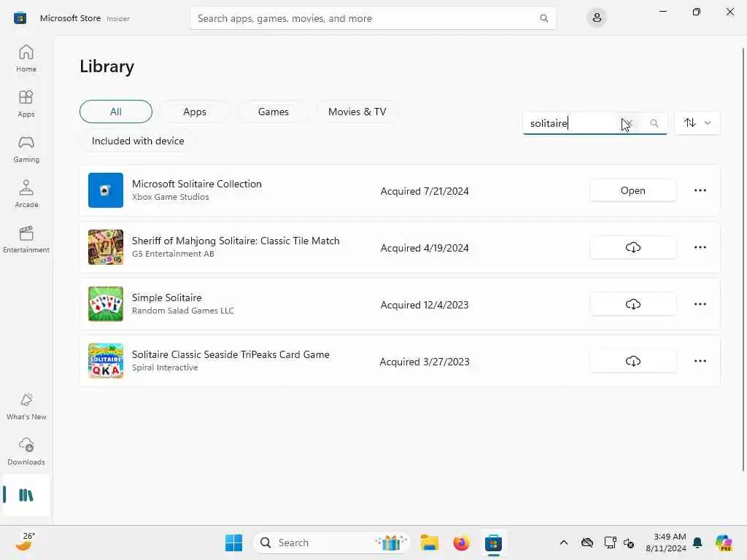Viewport: 747px width, 560px height.
Task: Click the network display icon in tray
Action: pos(610,542)
